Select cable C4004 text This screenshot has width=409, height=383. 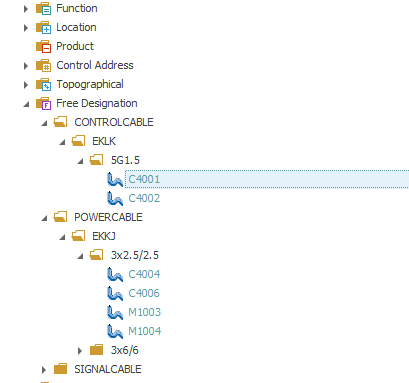coord(144,274)
